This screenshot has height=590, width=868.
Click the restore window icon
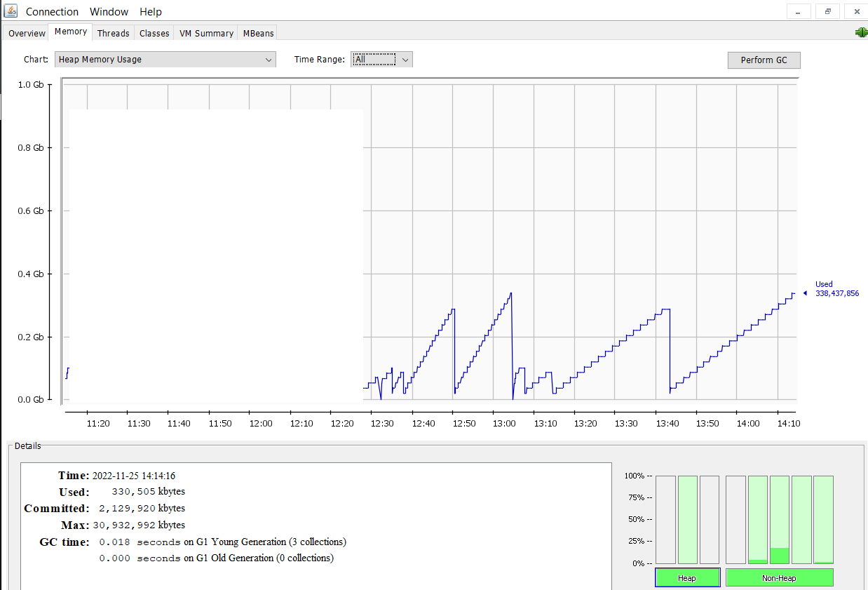click(827, 11)
